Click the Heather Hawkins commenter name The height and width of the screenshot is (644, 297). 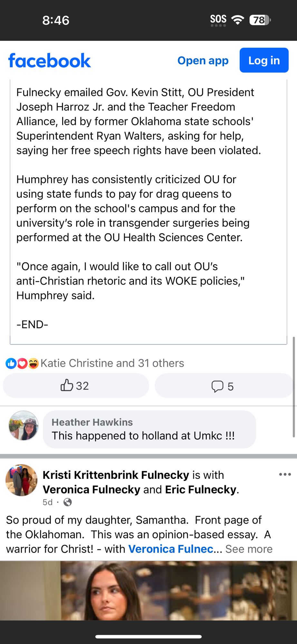(x=92, y=422)
